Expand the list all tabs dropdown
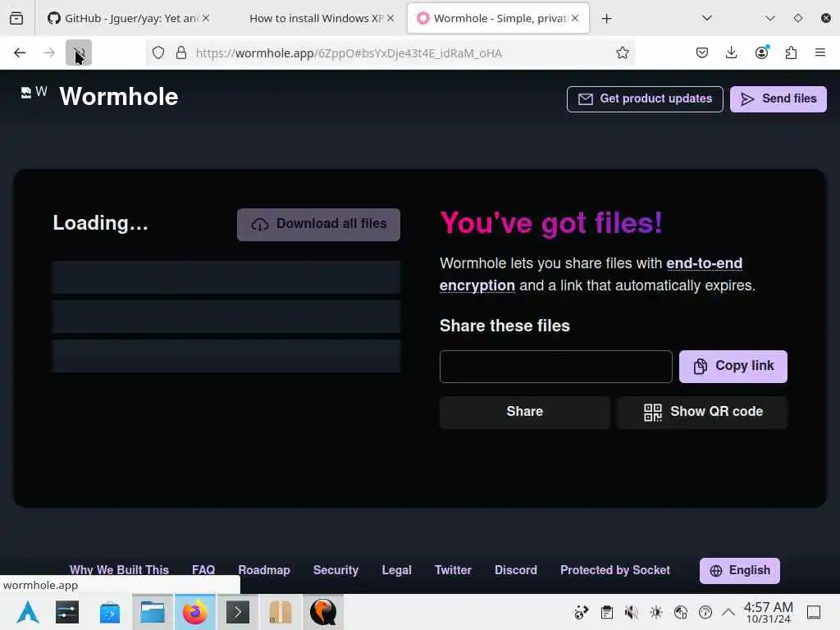This screenshot has width=840, height=630. coord(707,18)
